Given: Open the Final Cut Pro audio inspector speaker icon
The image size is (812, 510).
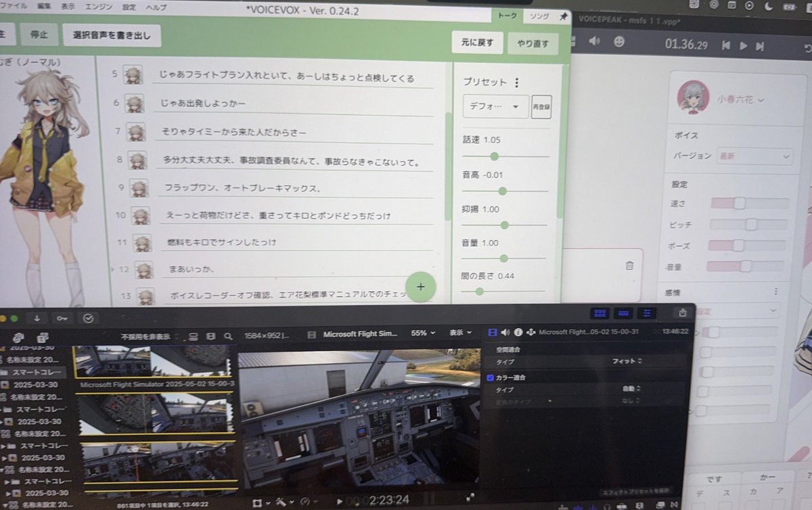Looking at the screenshot, I should [x=505, y=332].
